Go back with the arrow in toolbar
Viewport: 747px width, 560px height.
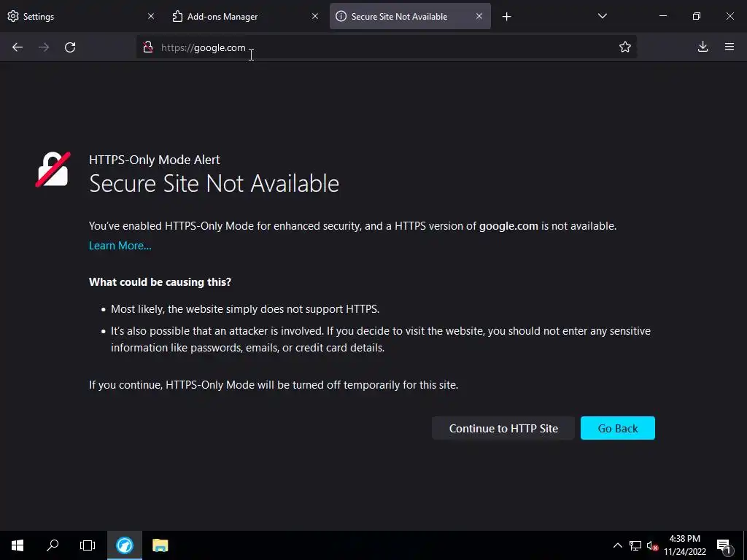18,47
